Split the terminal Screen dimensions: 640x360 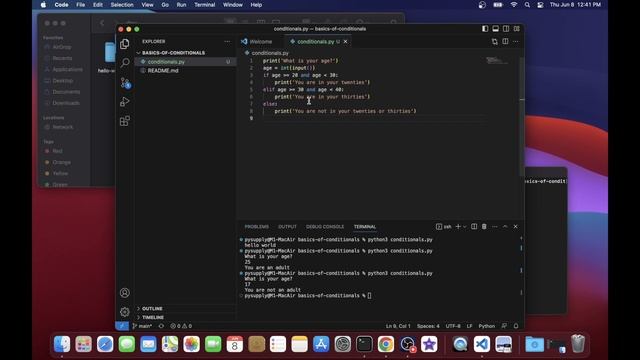click(474, 227)
